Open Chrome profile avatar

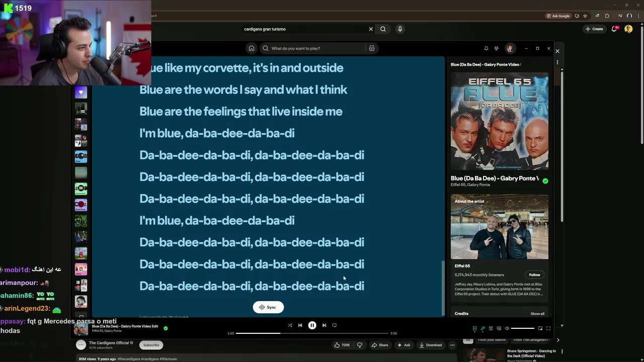coord(629,16)
